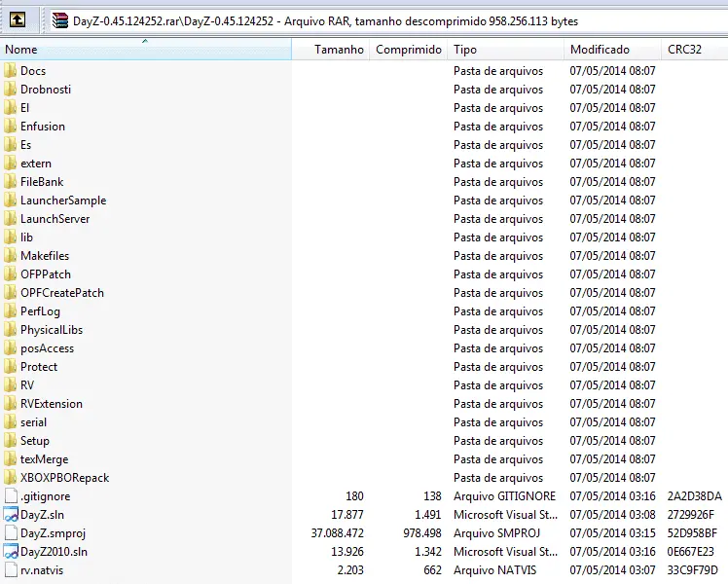The width and height of the screenshot is (728, 584).
Task: Select the Es folder icon
Action: coord(10,145)
